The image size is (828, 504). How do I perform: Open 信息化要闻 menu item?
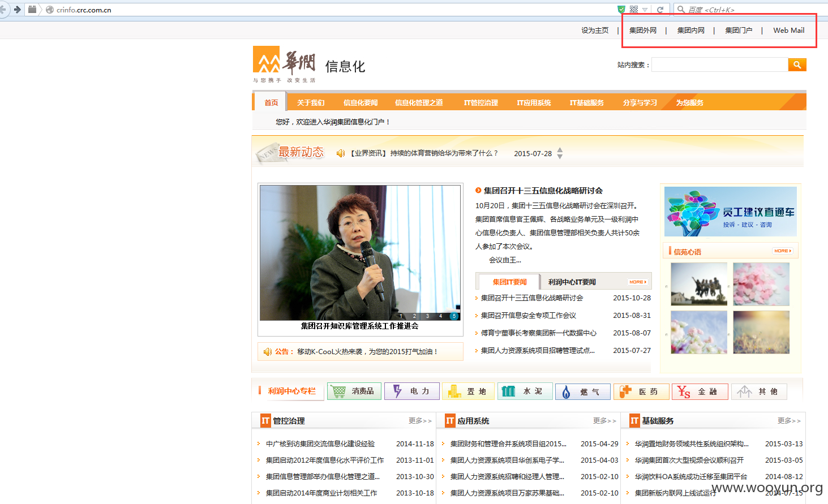click(x=361, y=102)
